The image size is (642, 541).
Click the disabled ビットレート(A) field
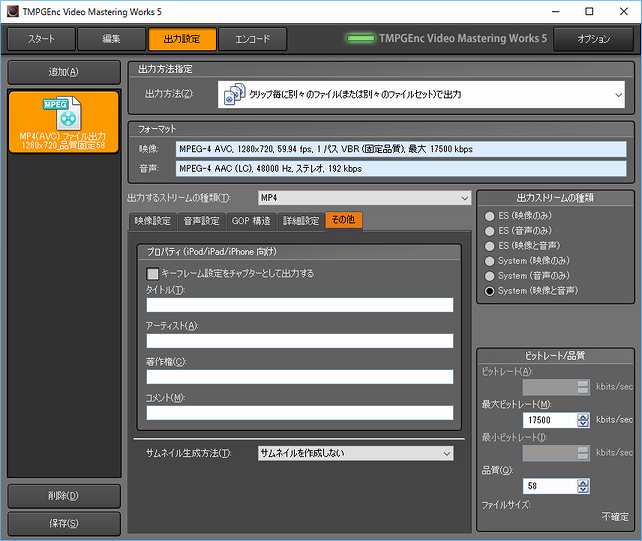[x=556, y=387]
